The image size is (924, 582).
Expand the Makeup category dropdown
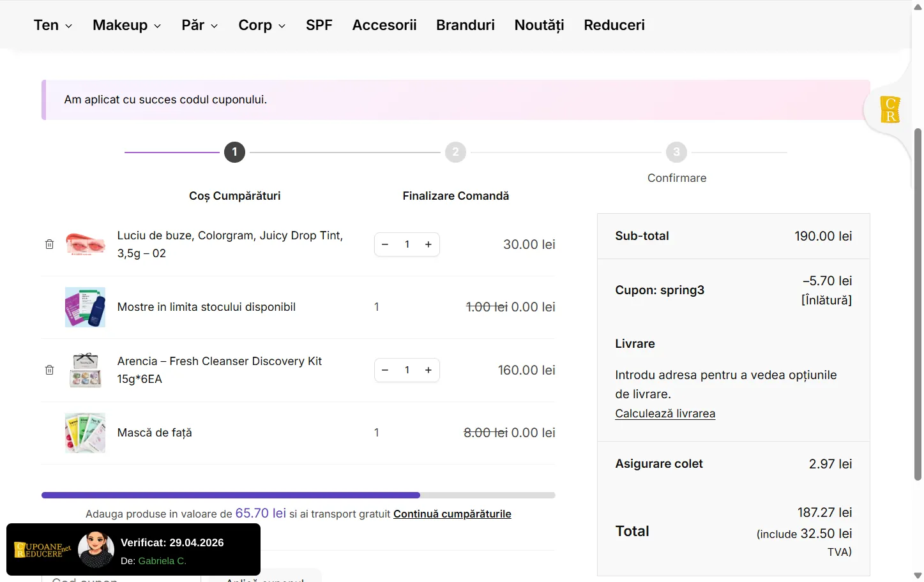pyautogui.click(x=126, y=25)
